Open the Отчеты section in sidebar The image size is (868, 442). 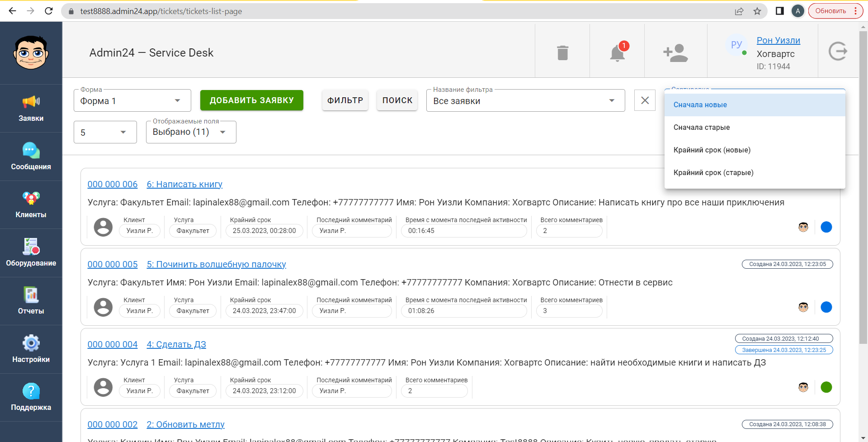(31, 301)
